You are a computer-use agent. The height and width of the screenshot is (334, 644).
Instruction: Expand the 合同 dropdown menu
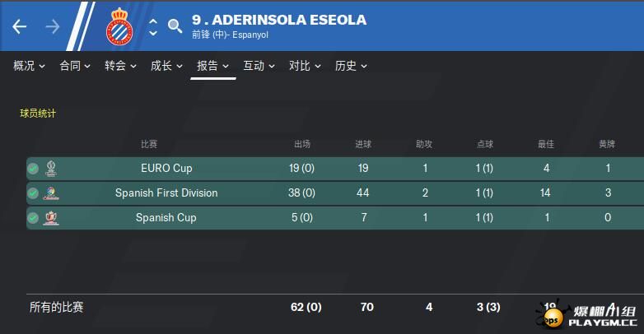point(75,66)
